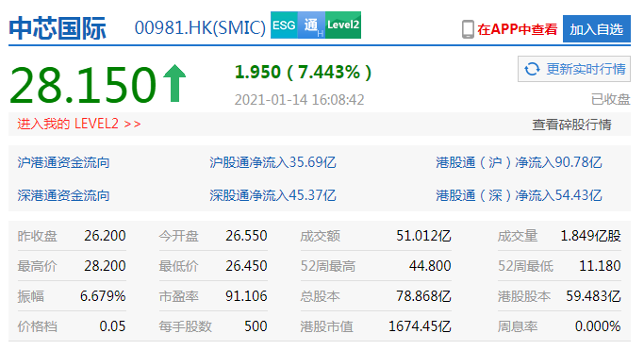The width and height of the screenshot is (644, 350).
Task: Click the Level2 green badge
Action: [x=343, y=25]
